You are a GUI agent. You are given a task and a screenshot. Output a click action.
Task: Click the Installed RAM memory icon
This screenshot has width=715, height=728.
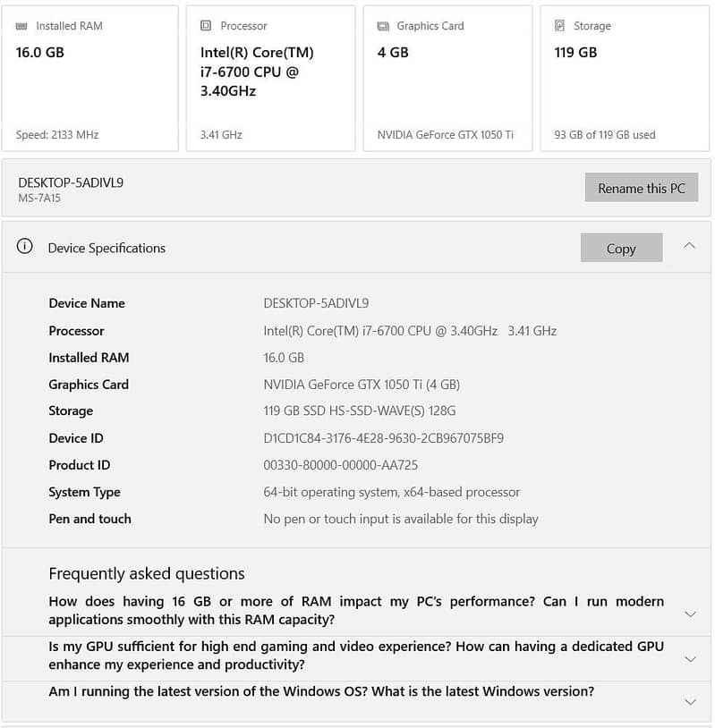click(x=21, y=26)
